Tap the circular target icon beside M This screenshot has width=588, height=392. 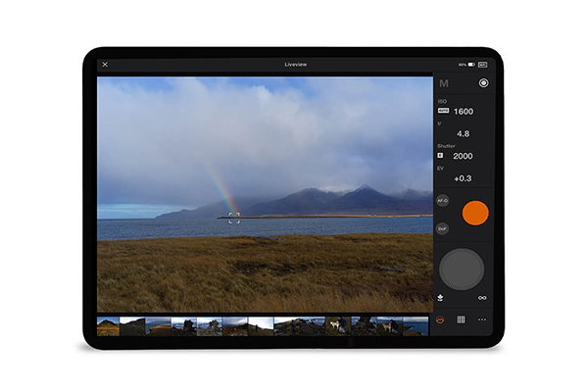[483, 84]
